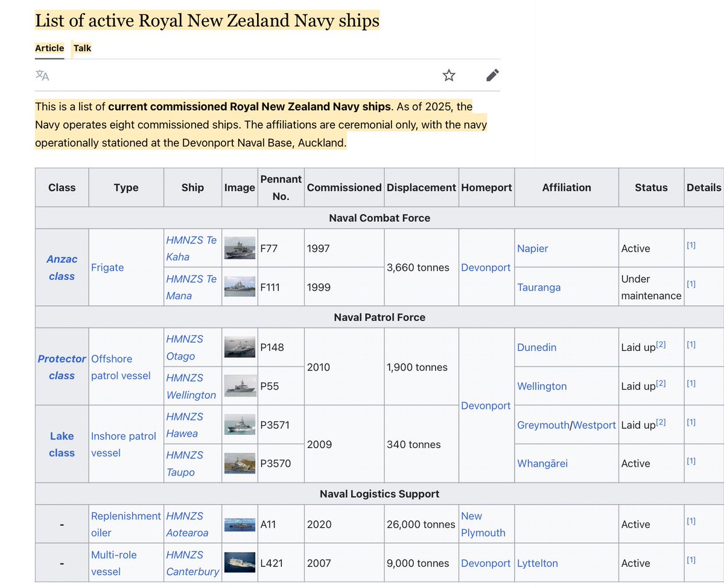Click the edit pencil icon
724x588 pixels.
click(x=492, y=75)
